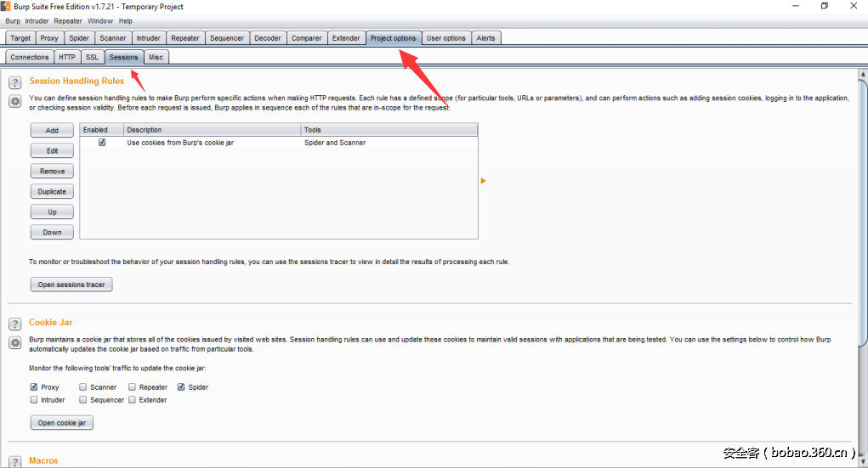Enable Scanner traffic monitoring checkbox

(83, 387)
